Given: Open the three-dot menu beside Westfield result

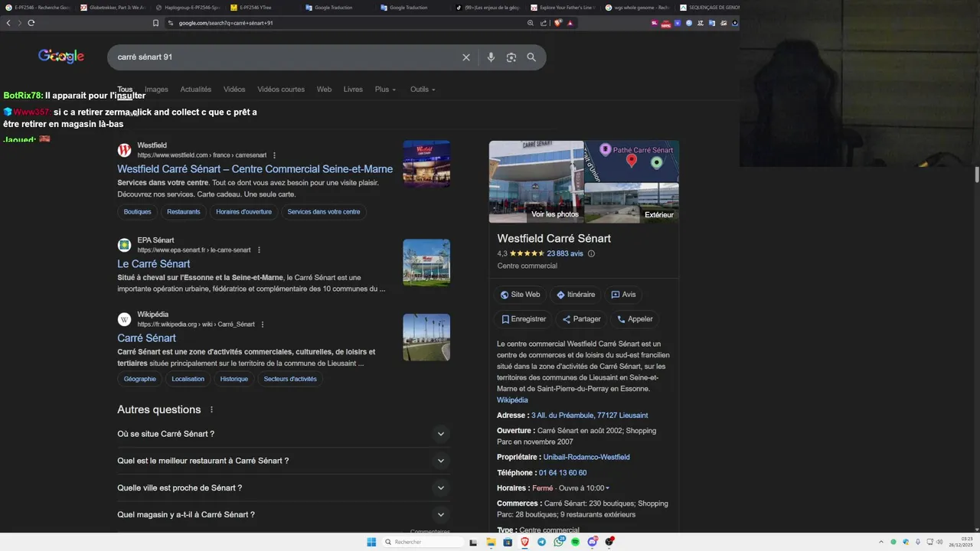Looking at the screenshot, I should pyautogui.click(x=275, y=155).
